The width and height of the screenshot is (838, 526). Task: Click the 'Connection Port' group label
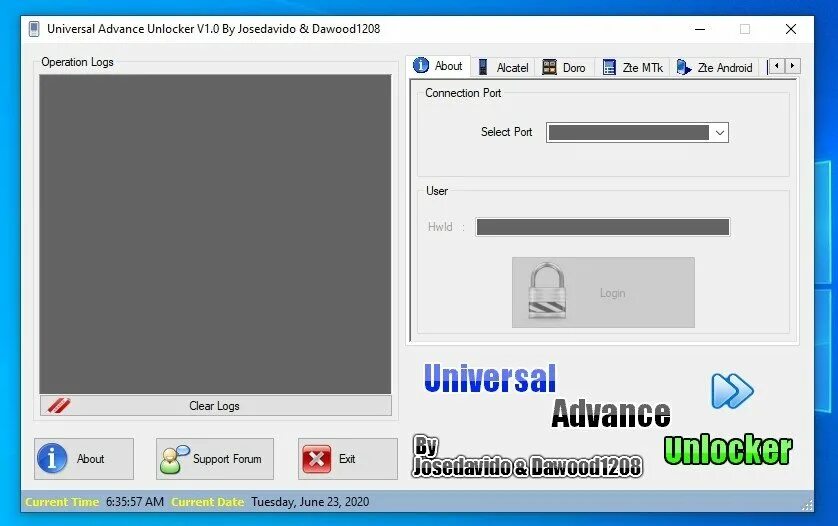(463, 93)
